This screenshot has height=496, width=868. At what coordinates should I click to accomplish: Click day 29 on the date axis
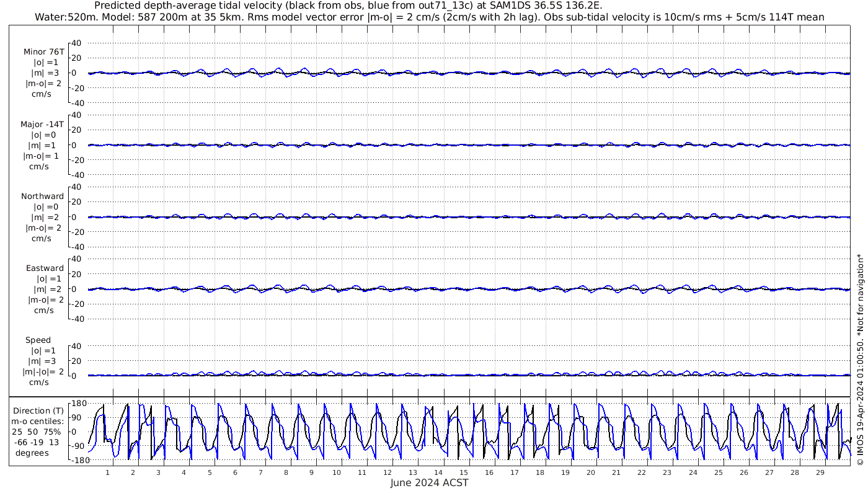pos(820,472)
